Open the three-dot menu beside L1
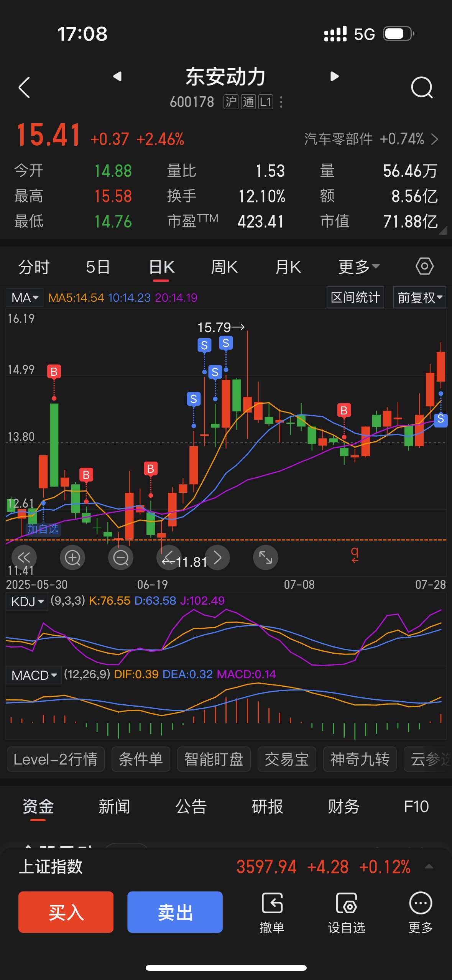This screenshot has height=980, width=452. click(281, 102)
